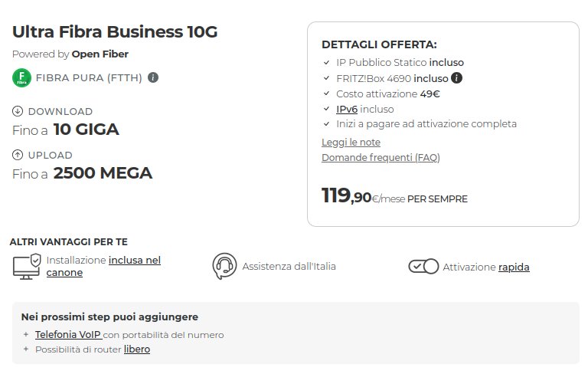Click info icon beside FRITZ!Box 4690
This screenshot has height=374, width=588.
(x=456, y=78)
